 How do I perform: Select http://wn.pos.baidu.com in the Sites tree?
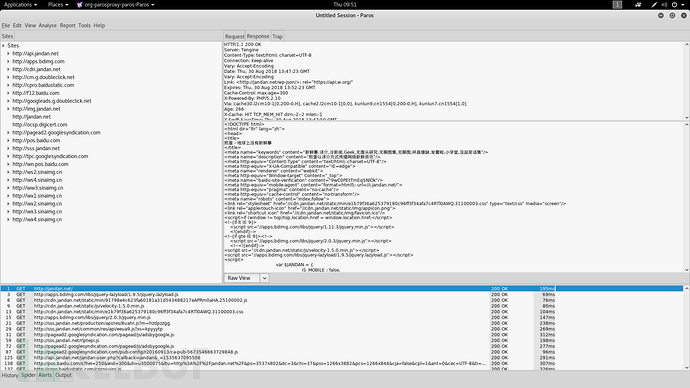(x=40, y=165)
